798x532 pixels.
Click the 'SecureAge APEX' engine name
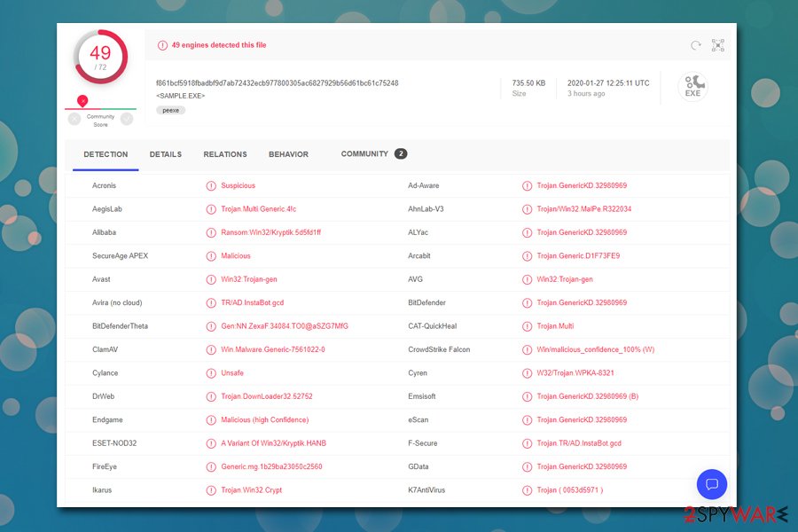(x=120, y=255)
